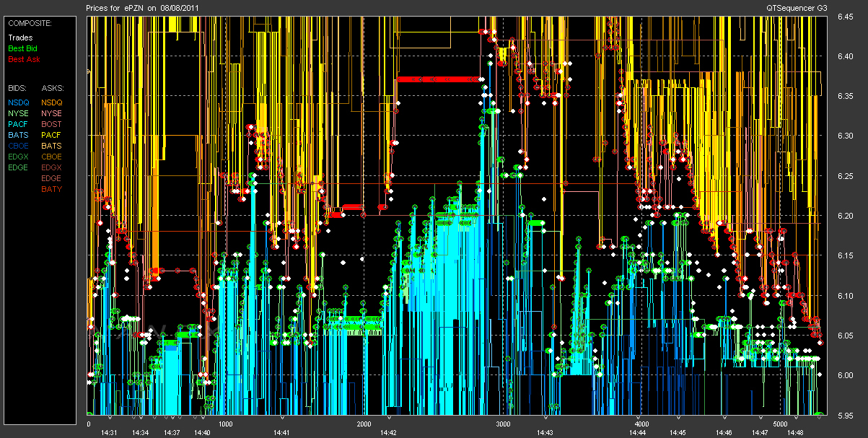Viewport: 868px width, 438px height.
Task: Jump to the 14:46 time marker
Action: (724, 433)
